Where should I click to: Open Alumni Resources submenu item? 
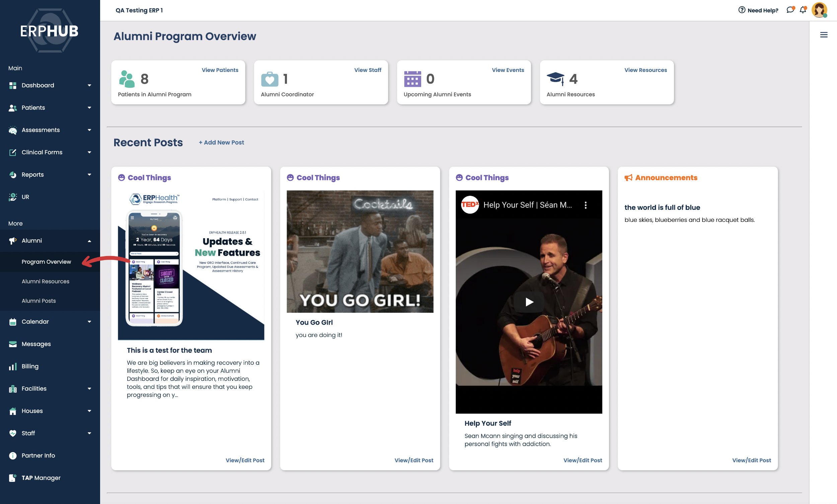pyautogui.click(x=45, y=281)
